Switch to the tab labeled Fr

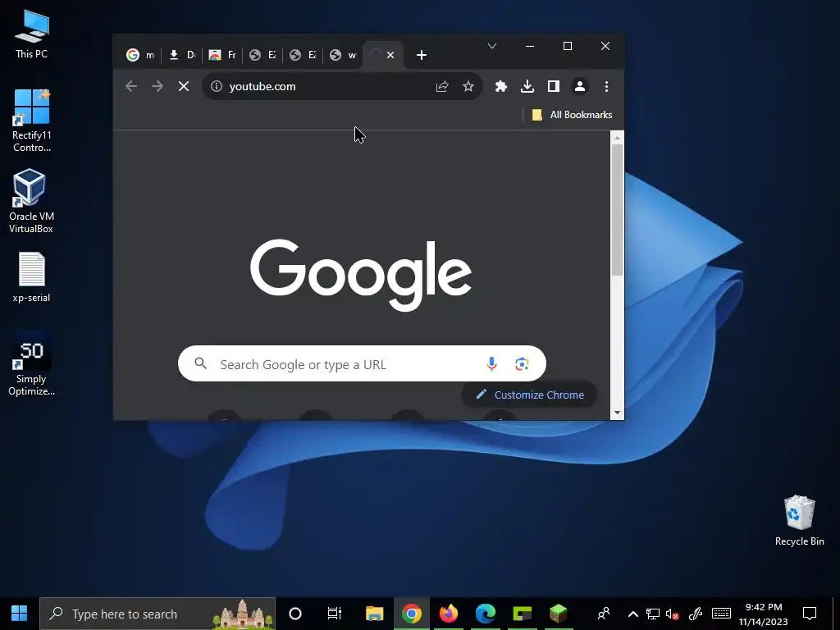pos(221,55)
